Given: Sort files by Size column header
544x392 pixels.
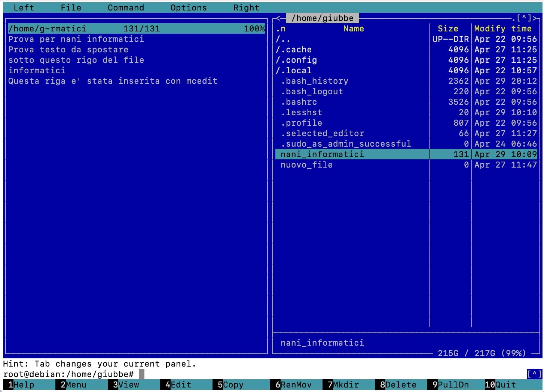Looking at the screenshot, I should click(448, 28).
